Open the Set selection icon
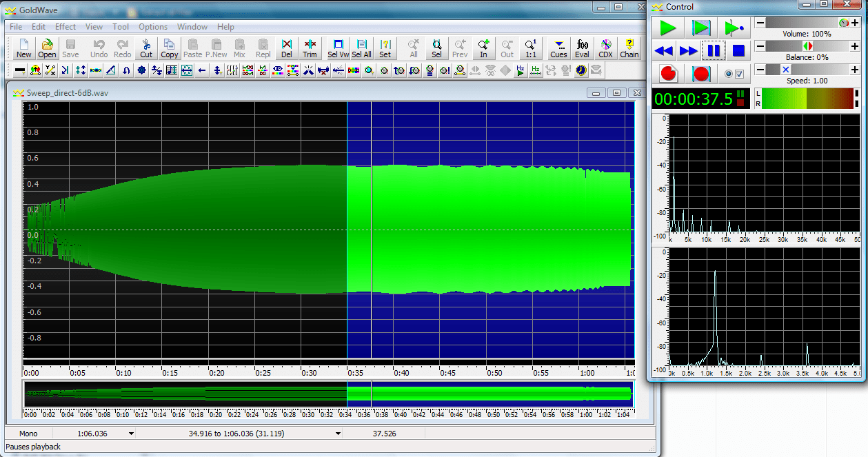The height and width of the screenshot is (457, 868). [x=385, y=48]
